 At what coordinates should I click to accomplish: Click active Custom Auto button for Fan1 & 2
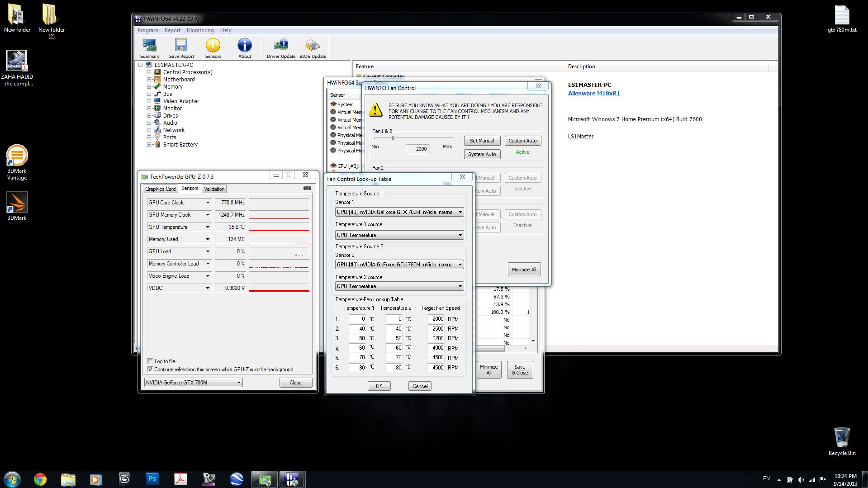coord(522,141)
